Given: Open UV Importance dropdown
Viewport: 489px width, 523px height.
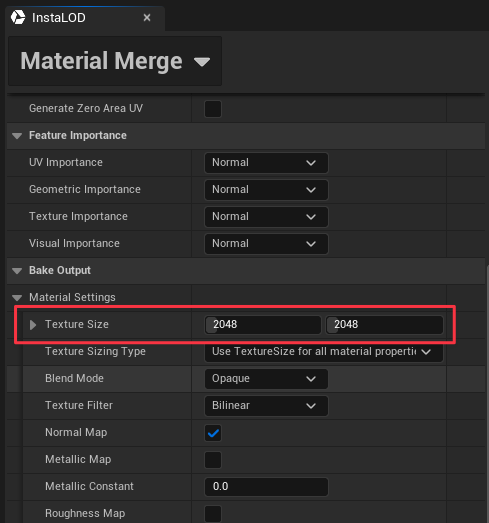Looking at the screenshot, I should pyautogui.click(x=266, y=163).
